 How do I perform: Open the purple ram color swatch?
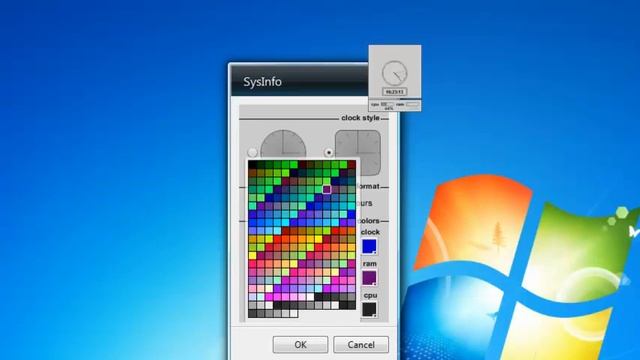point(369,278)
